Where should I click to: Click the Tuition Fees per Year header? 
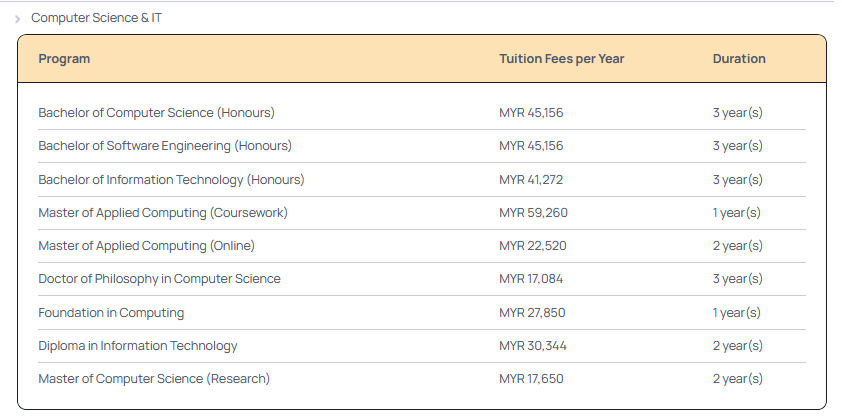pos(561,59)
